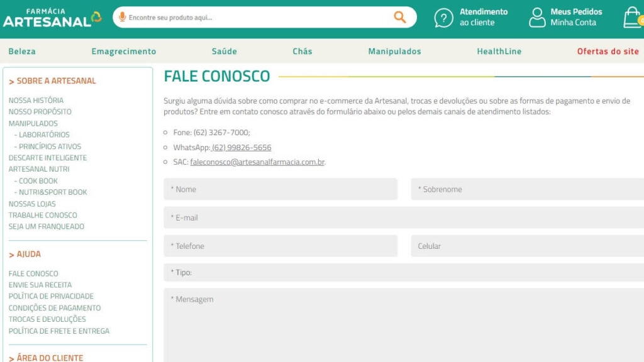Image resolution: width=644 pixels, height=362 pixels.
Task: Focus the Sobrenome input field
Action: pos(528,189)
